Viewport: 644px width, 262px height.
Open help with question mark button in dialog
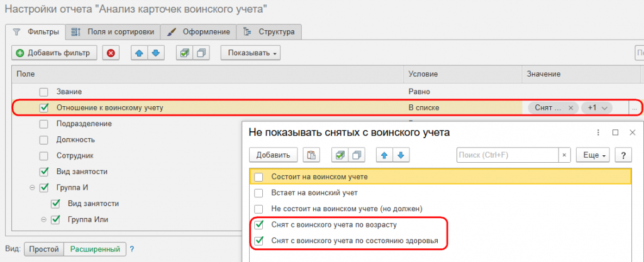coord(623,155)
